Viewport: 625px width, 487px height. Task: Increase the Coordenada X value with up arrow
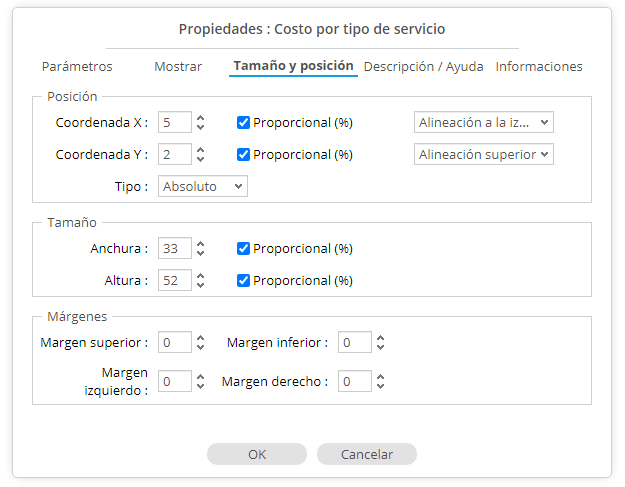[201, 118]
